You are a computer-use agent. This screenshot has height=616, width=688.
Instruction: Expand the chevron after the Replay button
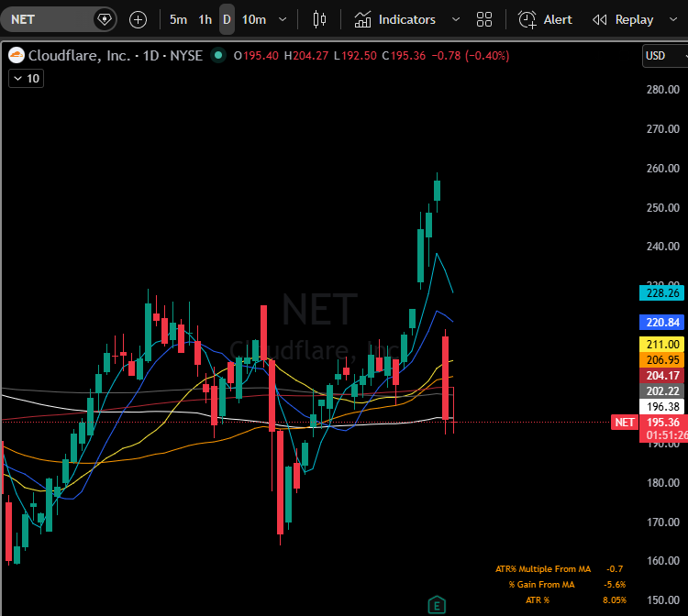pos(673,20)
